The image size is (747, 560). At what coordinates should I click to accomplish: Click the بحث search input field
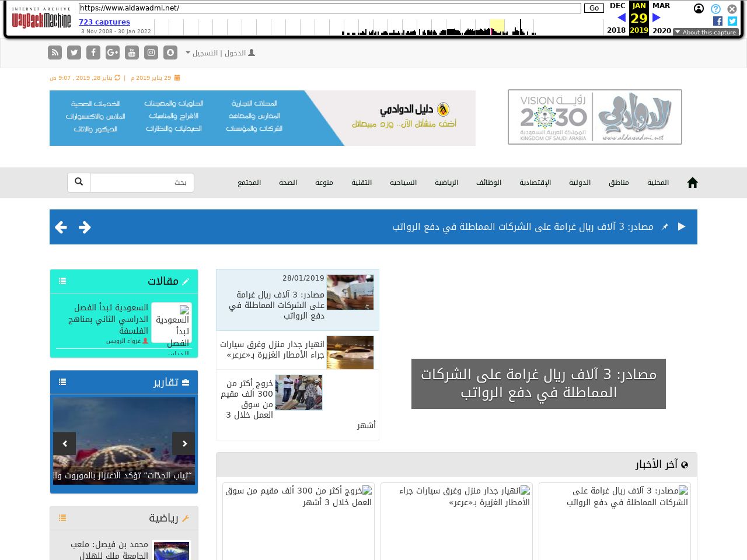point(142,183)
